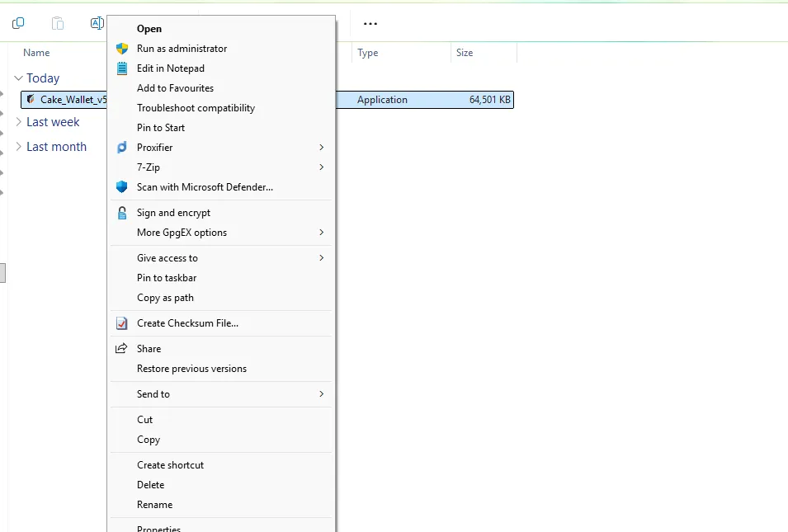Open the three-dots See more toolbar menu
This screenshot has width=788, height=532.
coord(370,24)
